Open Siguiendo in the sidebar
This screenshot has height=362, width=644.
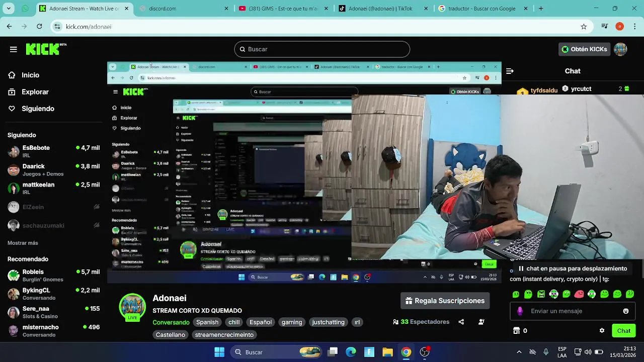(x=38, y=109)
